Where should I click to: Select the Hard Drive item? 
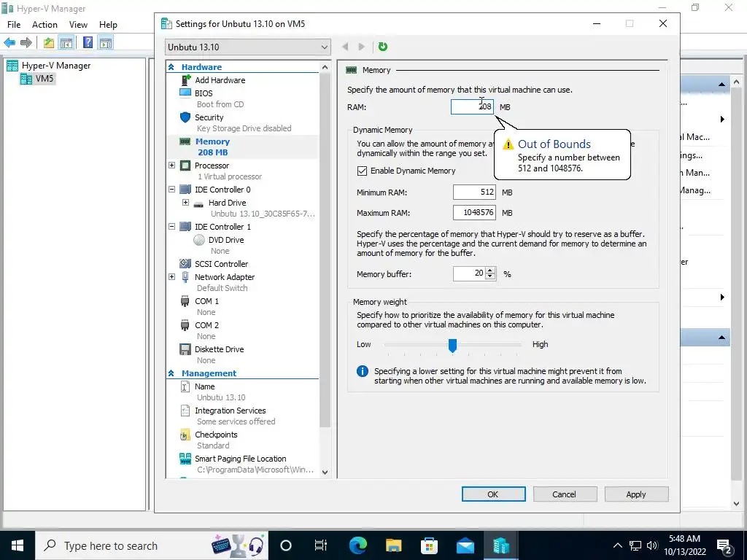pos(227,203)
